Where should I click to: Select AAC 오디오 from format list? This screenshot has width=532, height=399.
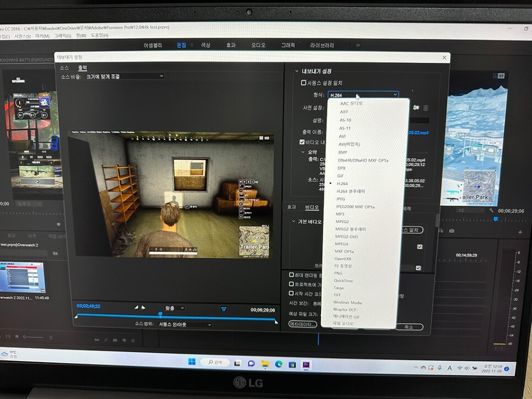[351, 103]
